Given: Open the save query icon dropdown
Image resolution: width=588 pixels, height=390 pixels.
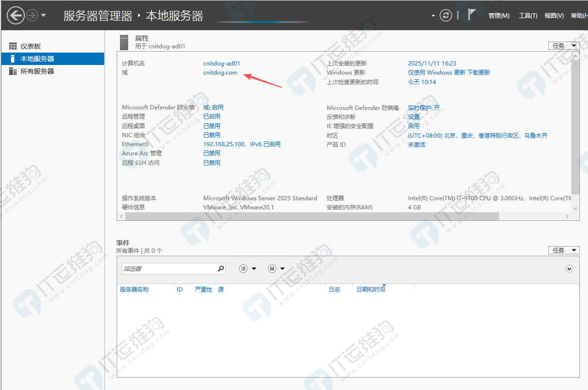Looking at the screenshot, I should [276, 269].
